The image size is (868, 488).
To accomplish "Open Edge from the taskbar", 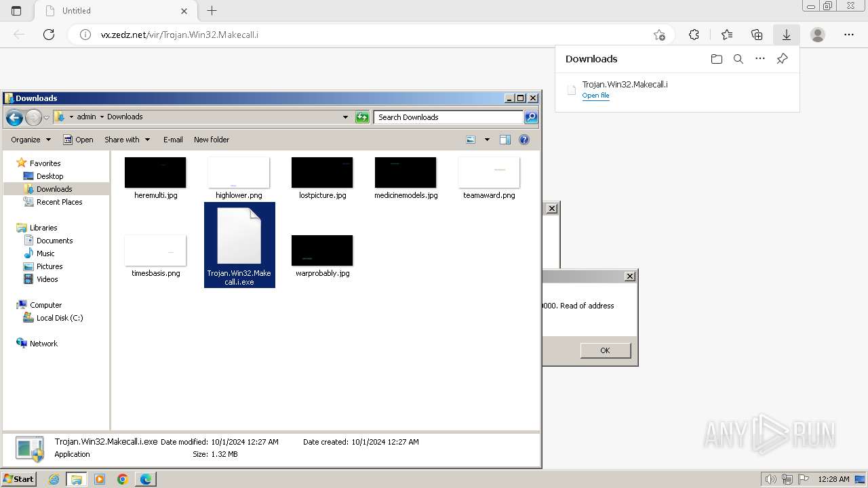I will (146, 479).
